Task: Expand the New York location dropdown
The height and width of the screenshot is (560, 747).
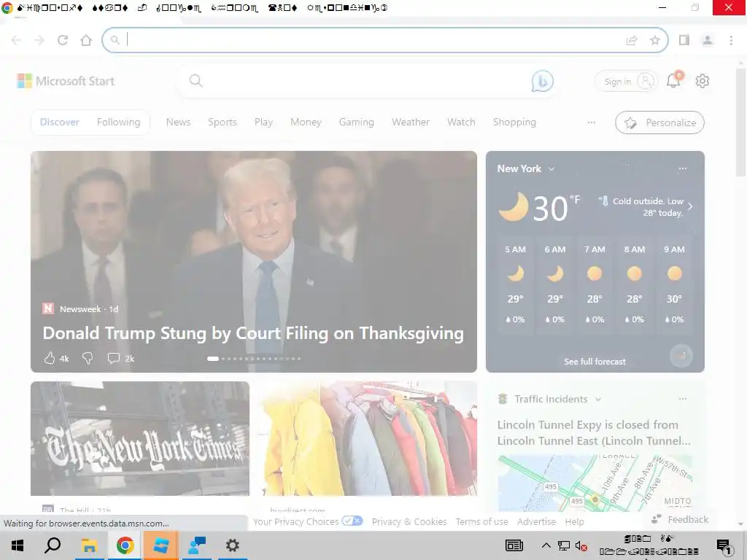Action: pyautogui.click(x=551, y=169)
